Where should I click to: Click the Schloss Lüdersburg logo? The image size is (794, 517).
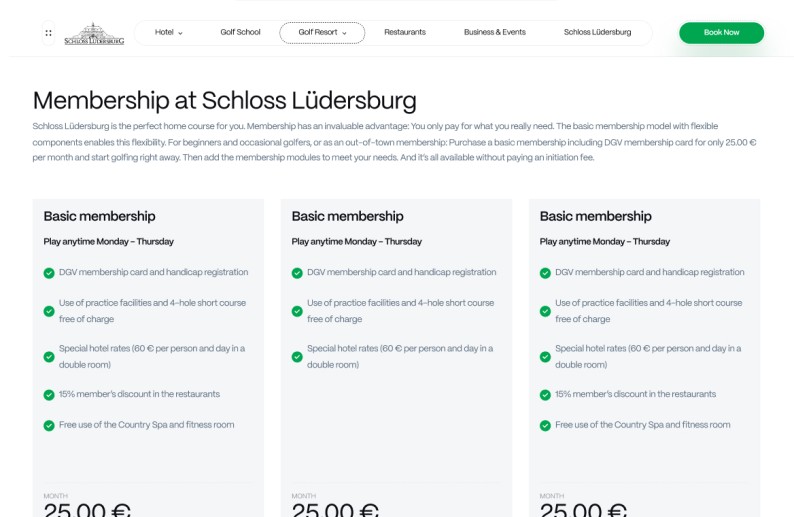pyautogui.click(x=94, y=34)
